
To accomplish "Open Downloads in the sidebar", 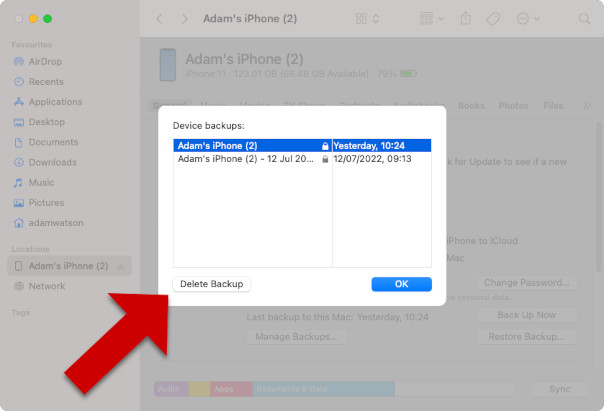I will [x=45, y=162].
